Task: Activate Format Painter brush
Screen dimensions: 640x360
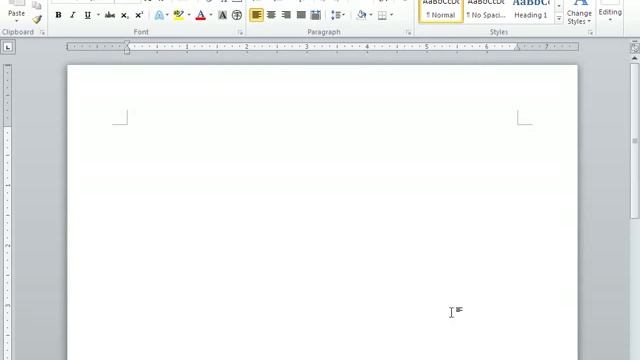Action: tap(37, 19)
